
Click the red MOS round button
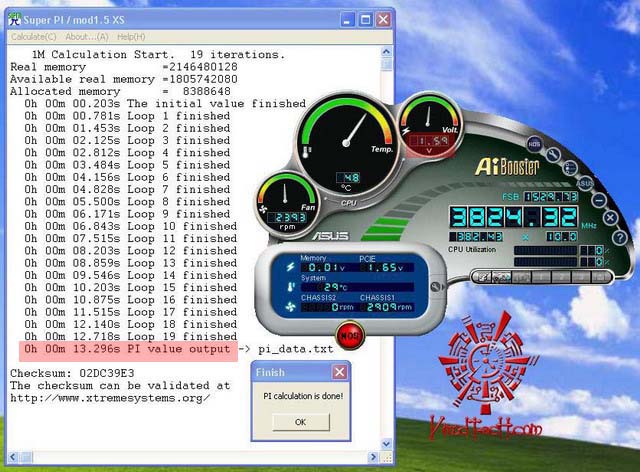click(350, 336)
